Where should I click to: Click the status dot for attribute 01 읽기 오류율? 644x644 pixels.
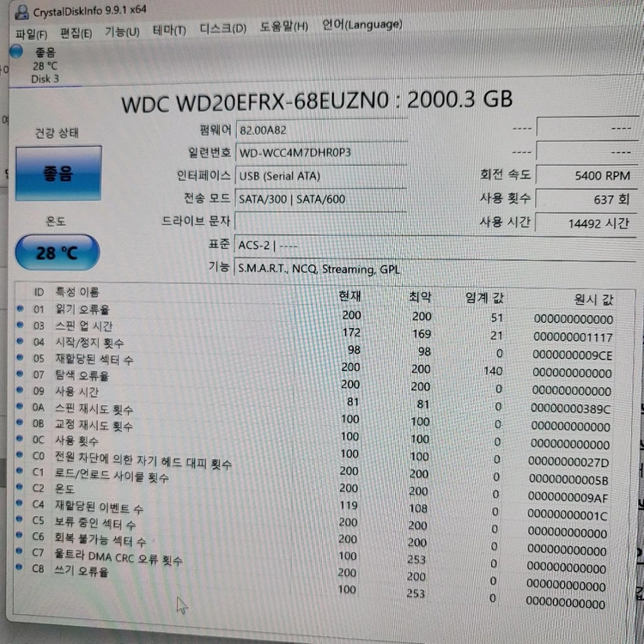(20, 308)
